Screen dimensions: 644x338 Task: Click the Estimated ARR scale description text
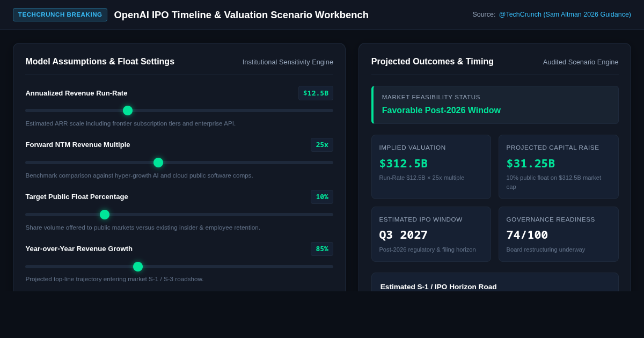(x=130, y=123)
